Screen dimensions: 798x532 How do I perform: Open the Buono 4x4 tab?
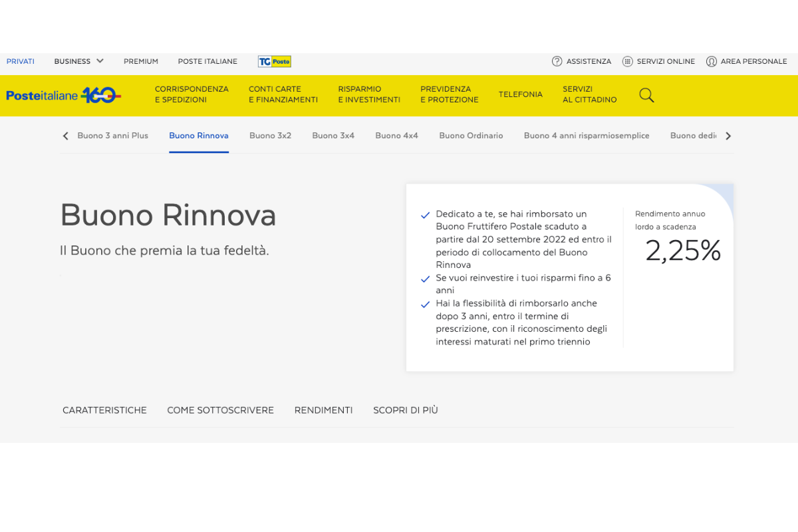click(396, 136)
